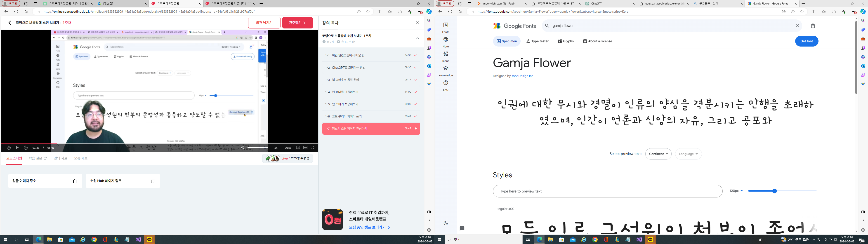Open lecture 1-4 웹 뼈대를 만들어보기
The height and width of the screenshot is (244, 868).
(371, 92)
